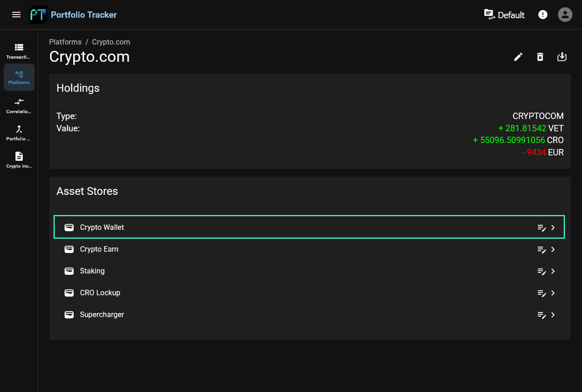The image size is (582, 392).
Task: Click the wallet icon beside Supercharger
Action: click(x=69, y=315)
